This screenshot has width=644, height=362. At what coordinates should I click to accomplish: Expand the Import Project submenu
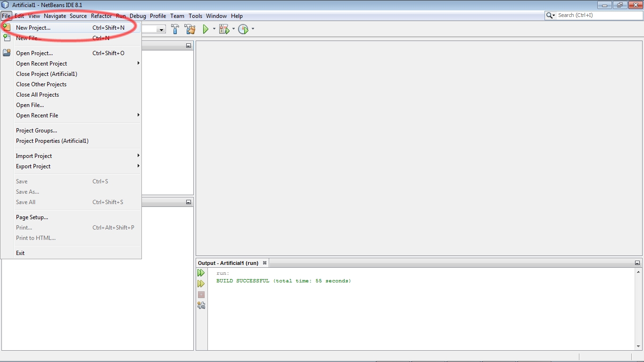tap(33, 156)
